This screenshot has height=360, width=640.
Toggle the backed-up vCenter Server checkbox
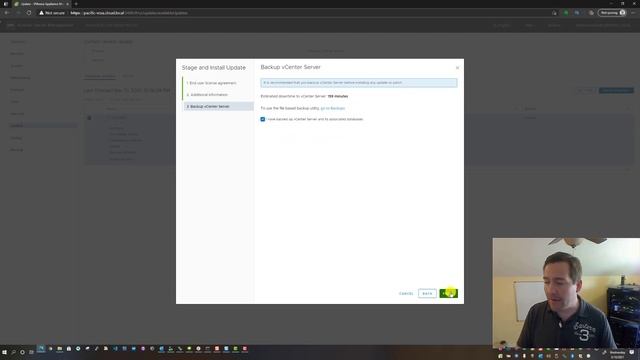pyautogui.click(x=262, y=119)
